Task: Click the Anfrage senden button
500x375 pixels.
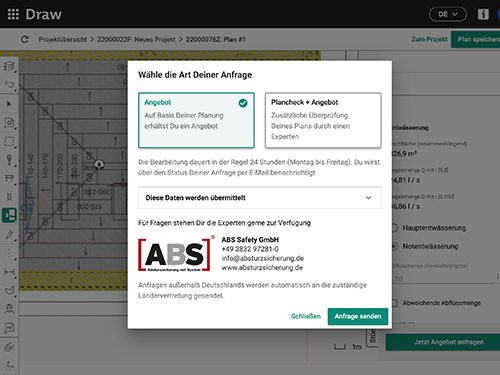Action: (358, 316)
